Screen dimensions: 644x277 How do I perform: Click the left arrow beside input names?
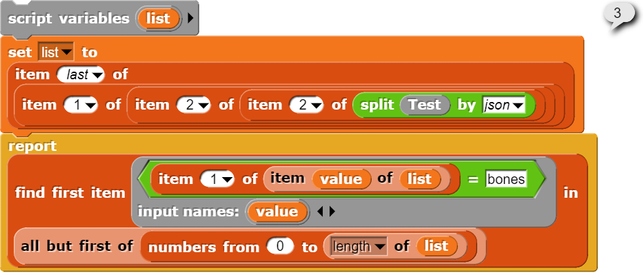319,212
